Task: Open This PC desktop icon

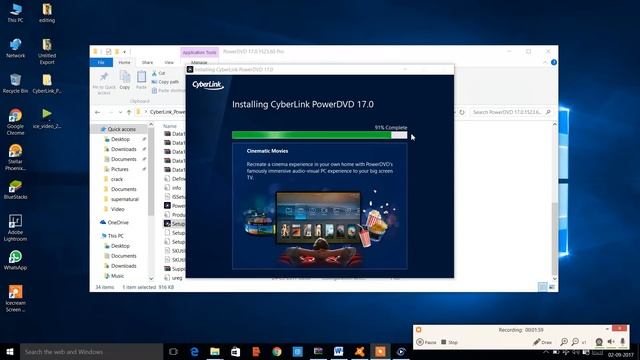Action: tap(16, 13)
